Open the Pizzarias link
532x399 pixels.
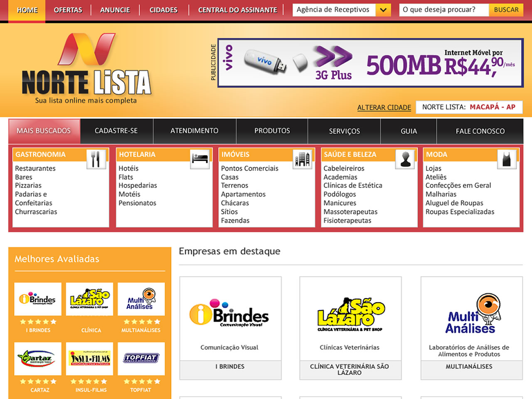pyautogui.click(x=28, y=185)
